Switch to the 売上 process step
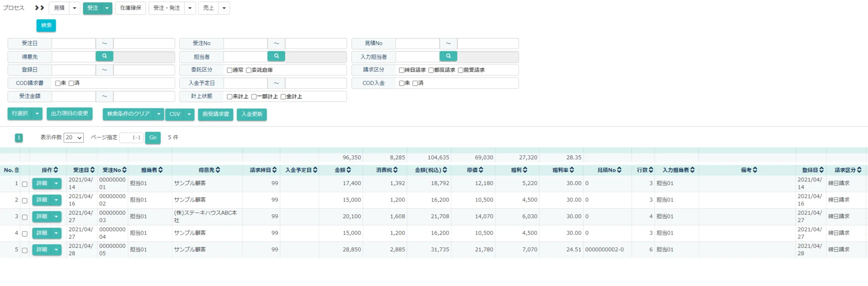868x286 pixels. click(x=209, y=8)
